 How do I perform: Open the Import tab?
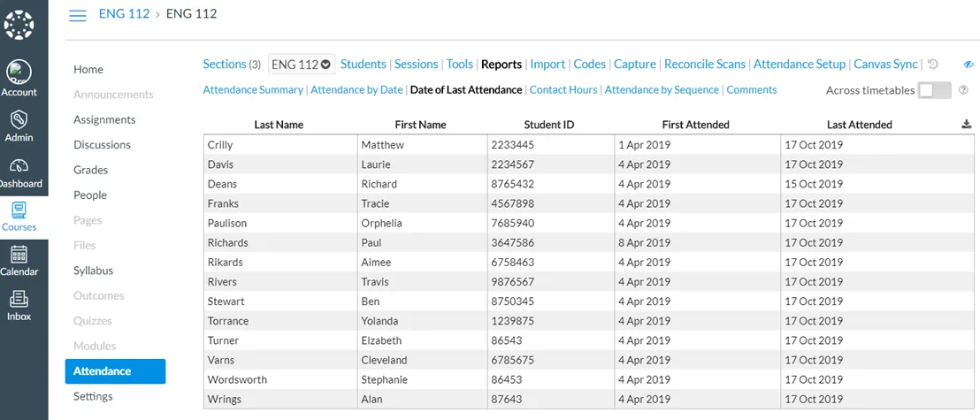pos(547,64)
